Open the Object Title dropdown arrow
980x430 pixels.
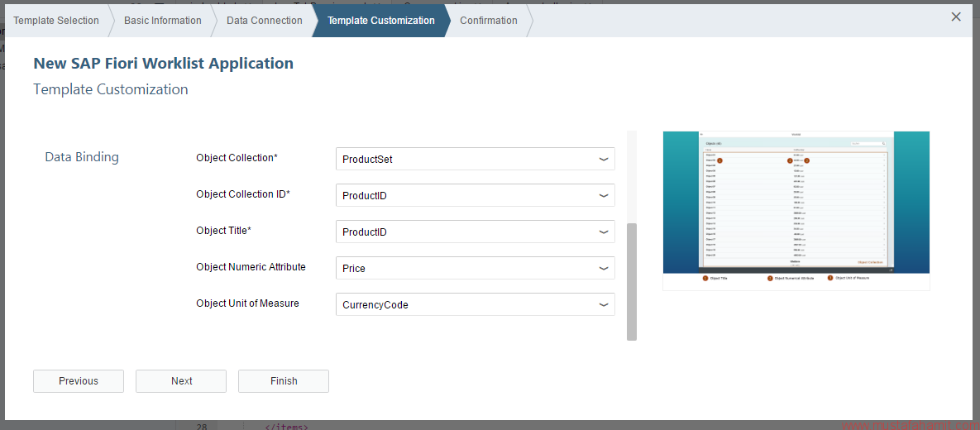point(604,232)
